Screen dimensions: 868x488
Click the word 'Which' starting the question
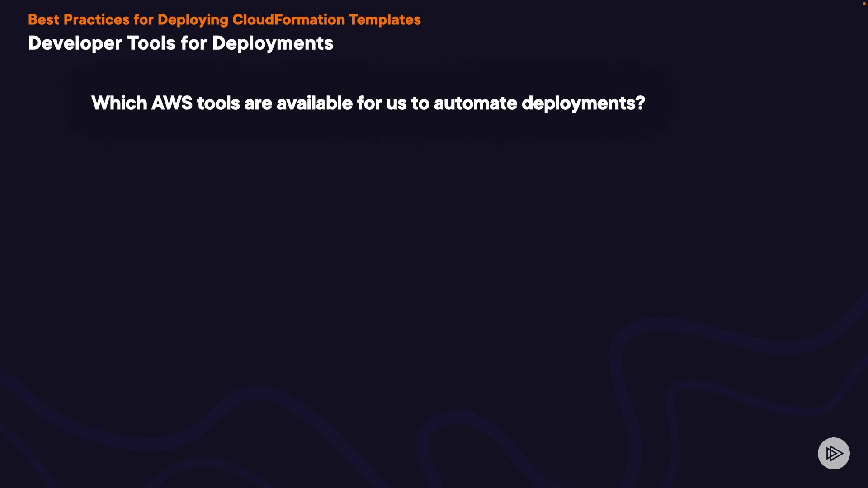(x=119, y=103)
